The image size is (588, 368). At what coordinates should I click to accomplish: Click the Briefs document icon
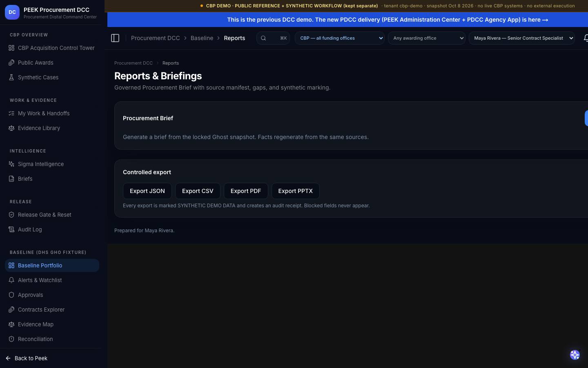11,179
